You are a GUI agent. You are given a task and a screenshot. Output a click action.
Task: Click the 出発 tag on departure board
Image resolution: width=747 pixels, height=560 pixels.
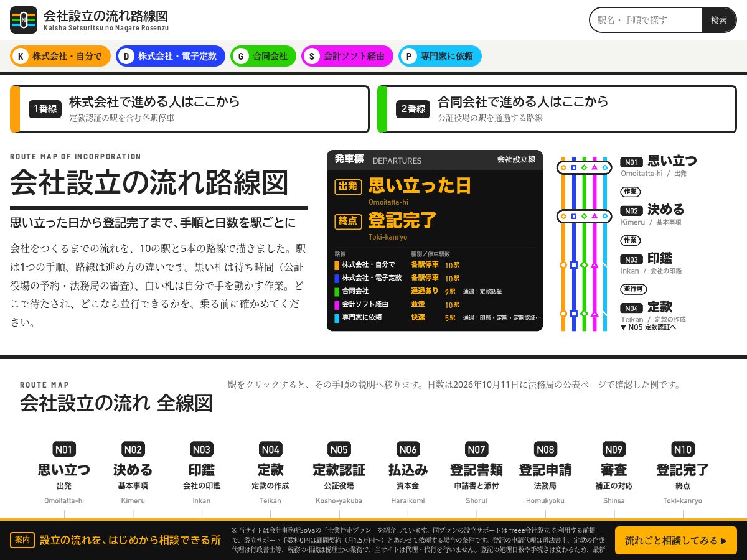[x=349, y=187]
